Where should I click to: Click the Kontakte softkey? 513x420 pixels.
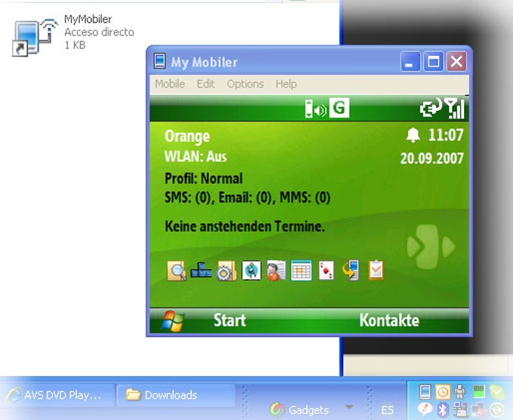point(389,320)
